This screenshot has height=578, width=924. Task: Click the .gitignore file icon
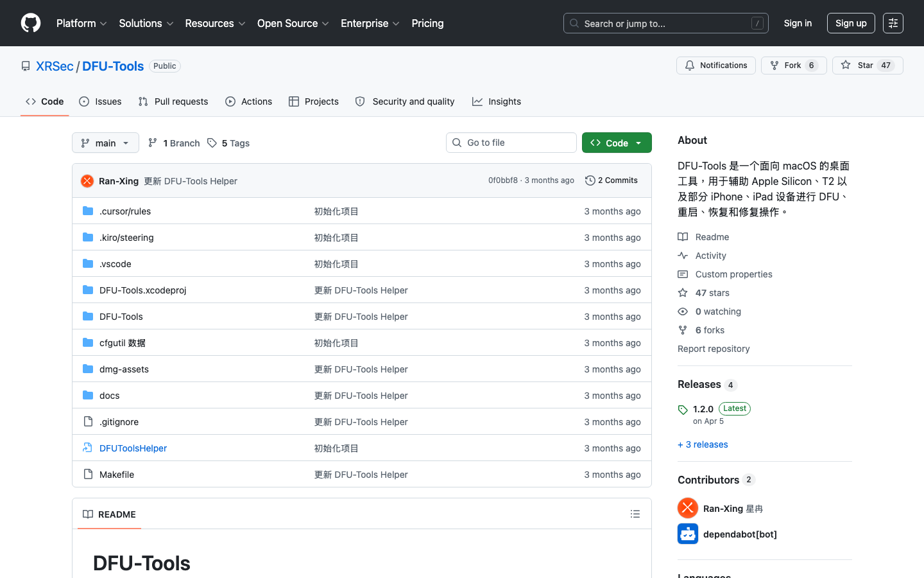click(x=88, y=421)
